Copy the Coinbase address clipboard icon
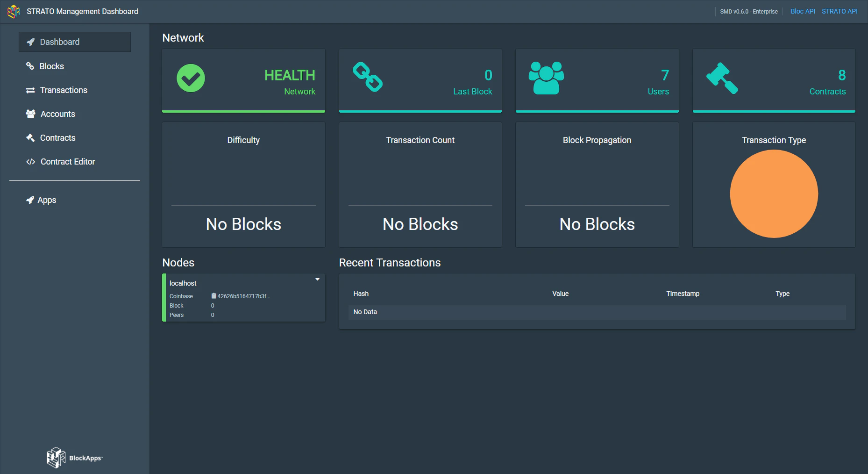868x474 pixels. point(213,296)
